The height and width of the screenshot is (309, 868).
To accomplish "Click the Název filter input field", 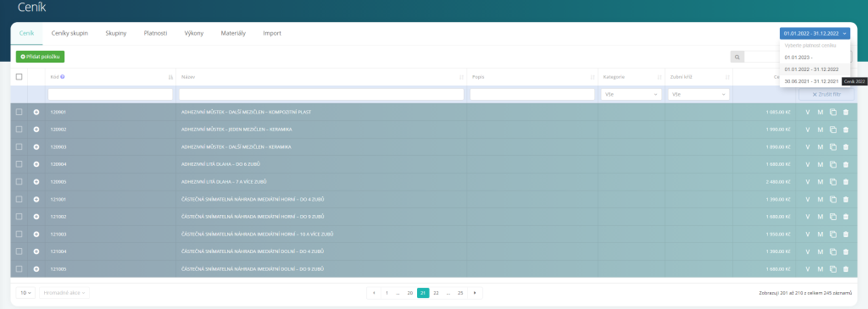I will click(x=321, y=95).
